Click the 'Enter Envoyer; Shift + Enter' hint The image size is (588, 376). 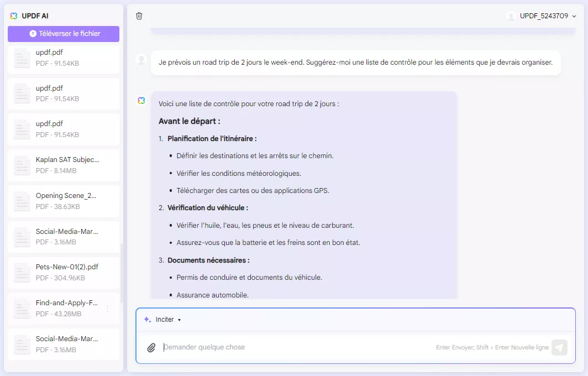pyautogui.click(x=492, y=347)
